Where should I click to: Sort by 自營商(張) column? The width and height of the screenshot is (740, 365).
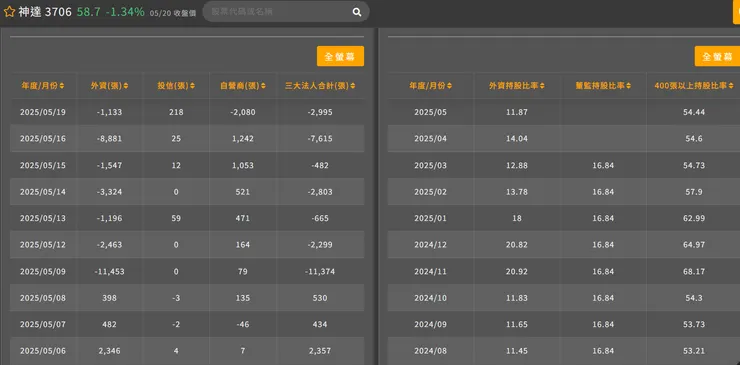click(243, 86)
